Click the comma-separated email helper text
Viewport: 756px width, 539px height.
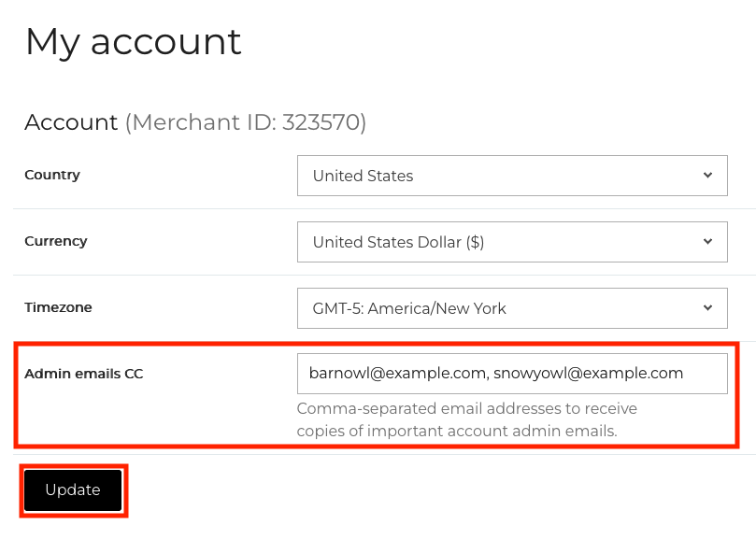pyautogui.click(x=466, y=419)
